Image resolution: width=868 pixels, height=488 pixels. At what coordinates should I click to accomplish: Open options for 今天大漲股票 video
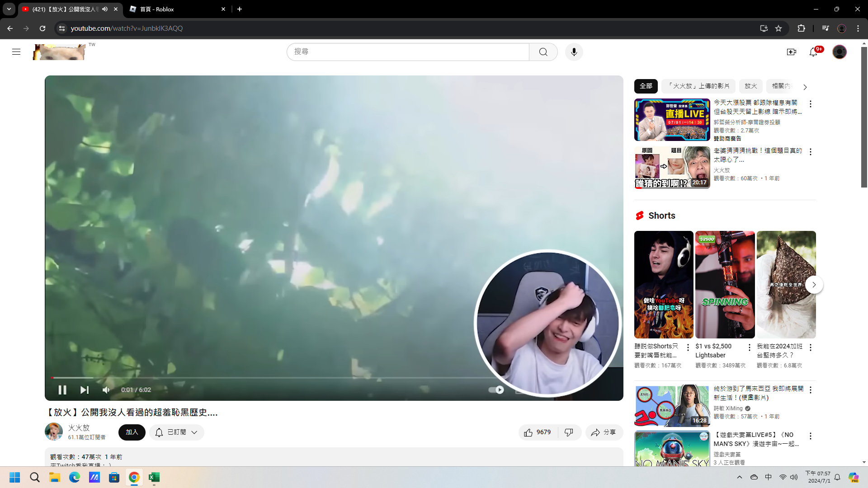810,104
